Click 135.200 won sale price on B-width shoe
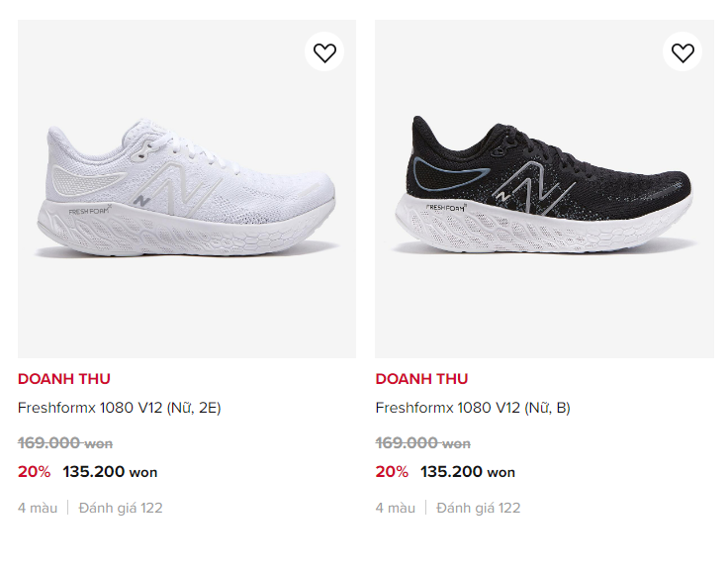The height and width of the screenshot is (571, 728). coord(468,471)
